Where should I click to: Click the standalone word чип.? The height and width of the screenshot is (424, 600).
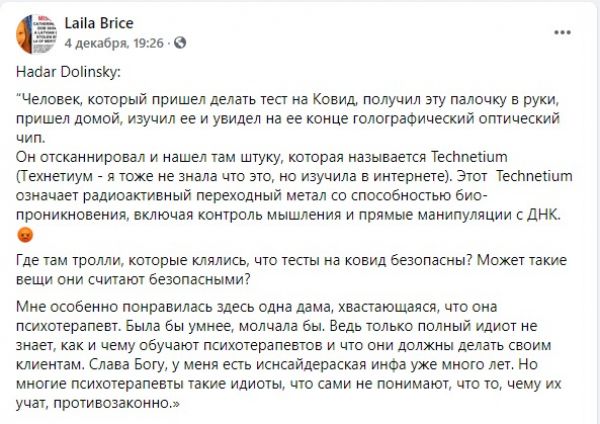click(31, 138)
